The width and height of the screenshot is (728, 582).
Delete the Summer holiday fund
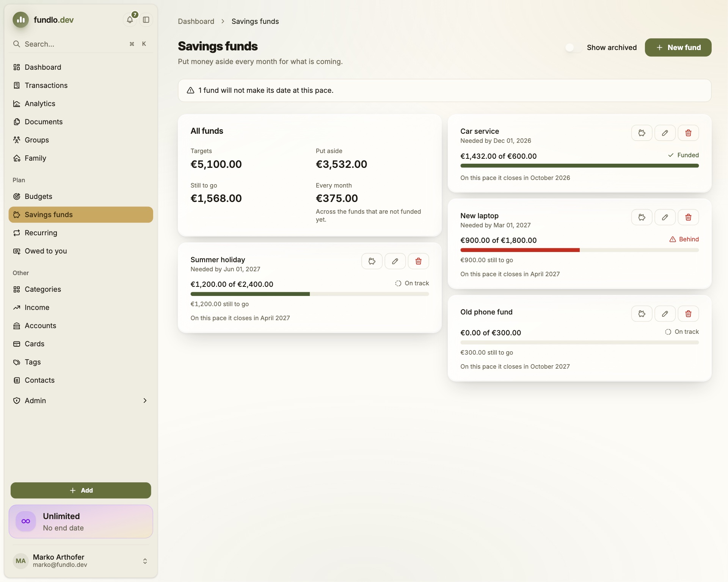point(418,261)
